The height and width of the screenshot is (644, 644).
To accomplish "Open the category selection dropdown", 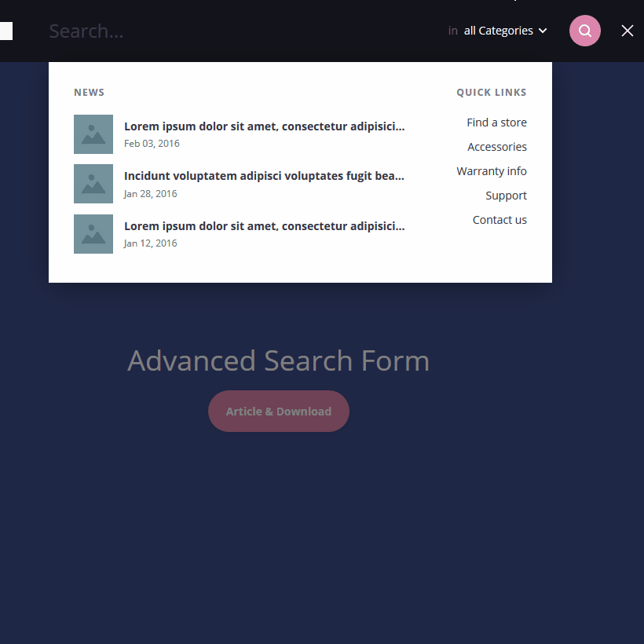I will pyautogui.click(x=503, y=31).
